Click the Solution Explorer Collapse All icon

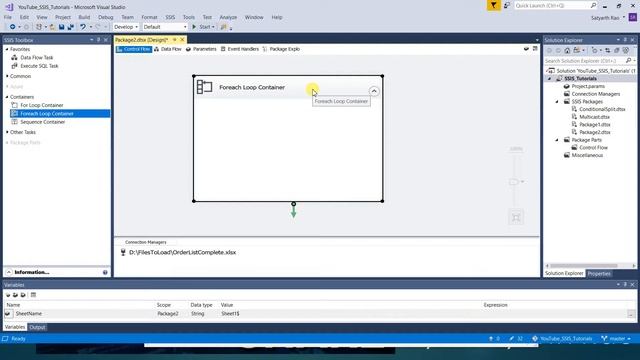[x=617, y=50]
